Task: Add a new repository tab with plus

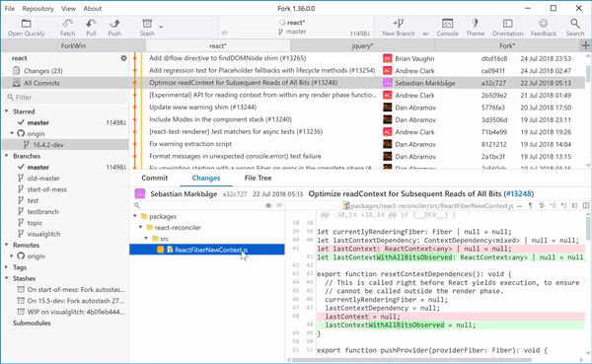Action: tap(585, 45)
